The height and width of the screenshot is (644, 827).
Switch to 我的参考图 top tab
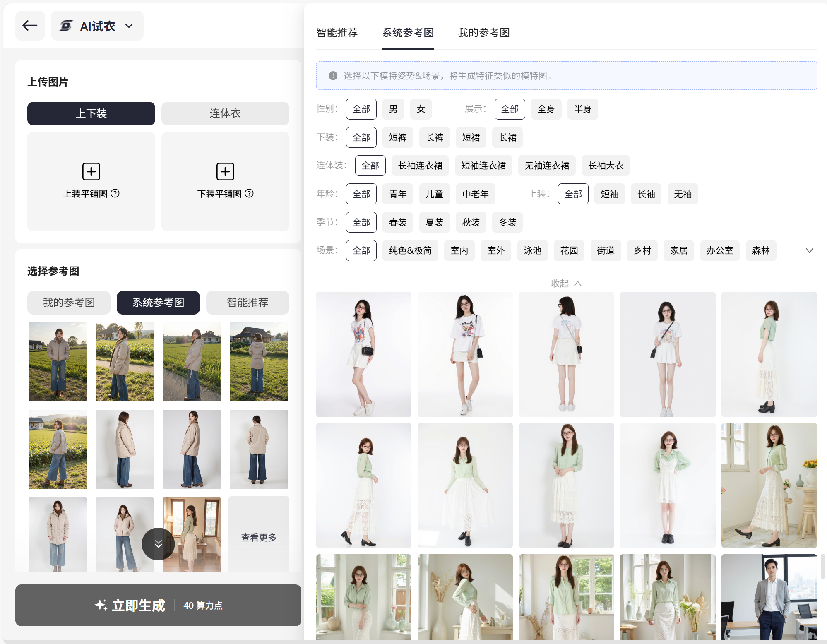(483, 33)
